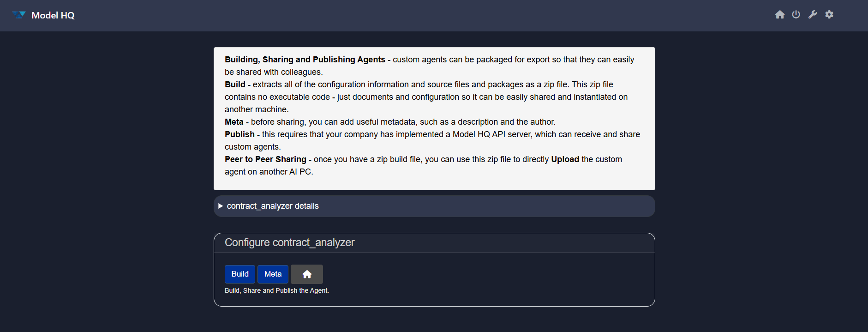This screenshot has height=332, width=868.
Task: Click the home icon button beside Meta
Action: (x=307, y=274)
